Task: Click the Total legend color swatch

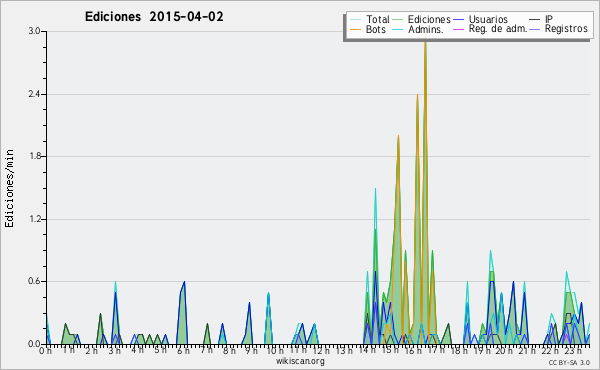Action: point(355,20)
